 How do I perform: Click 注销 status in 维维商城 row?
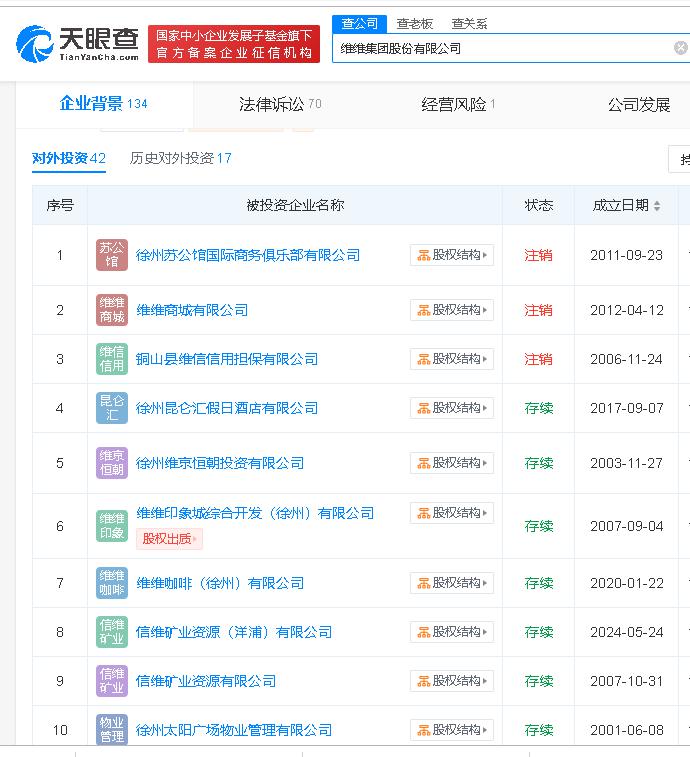538,310
